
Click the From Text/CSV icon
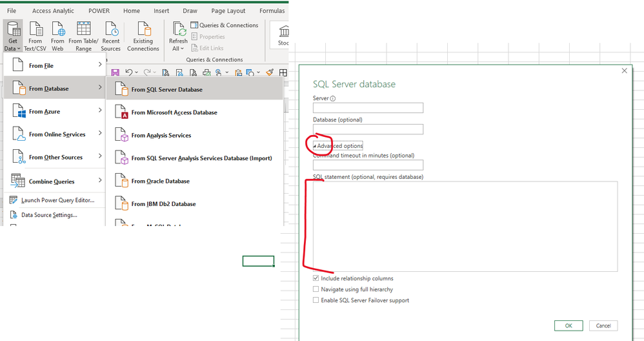[x=35, y=30]
